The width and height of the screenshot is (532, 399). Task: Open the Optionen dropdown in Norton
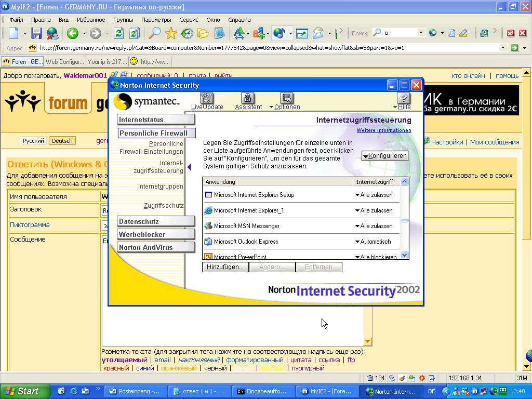click(x=285, y=107)
